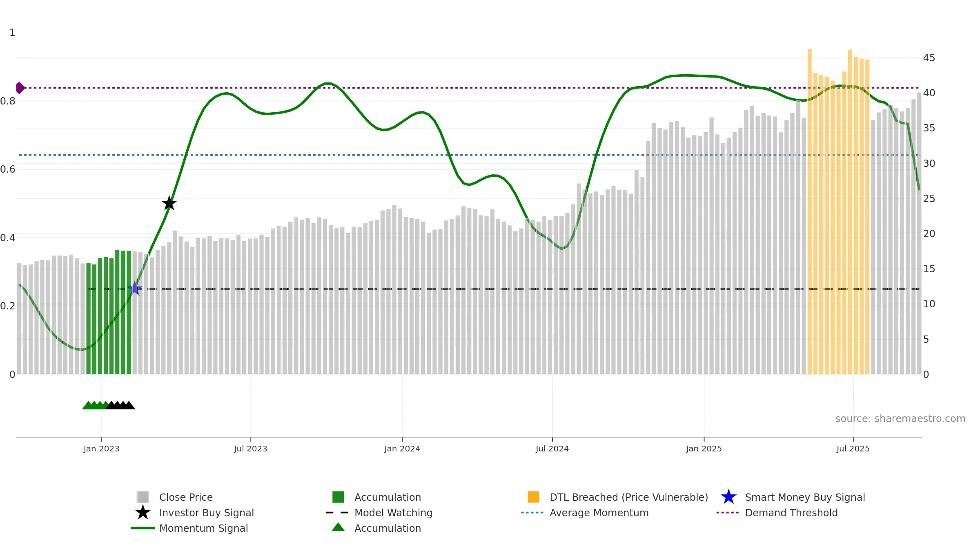Click the purple diamond Demand Threshold marker
The width and height of the screenshot is (980, 551).
coord(20,88)
